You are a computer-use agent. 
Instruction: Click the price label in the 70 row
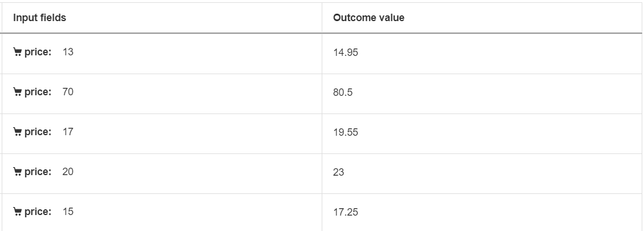pos(38,92)
